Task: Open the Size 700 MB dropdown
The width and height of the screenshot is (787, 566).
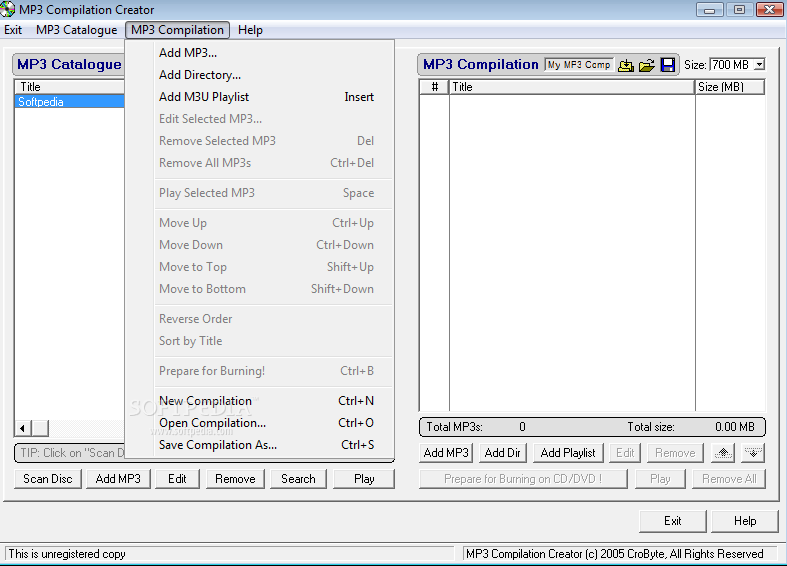Action: [759, 65]
